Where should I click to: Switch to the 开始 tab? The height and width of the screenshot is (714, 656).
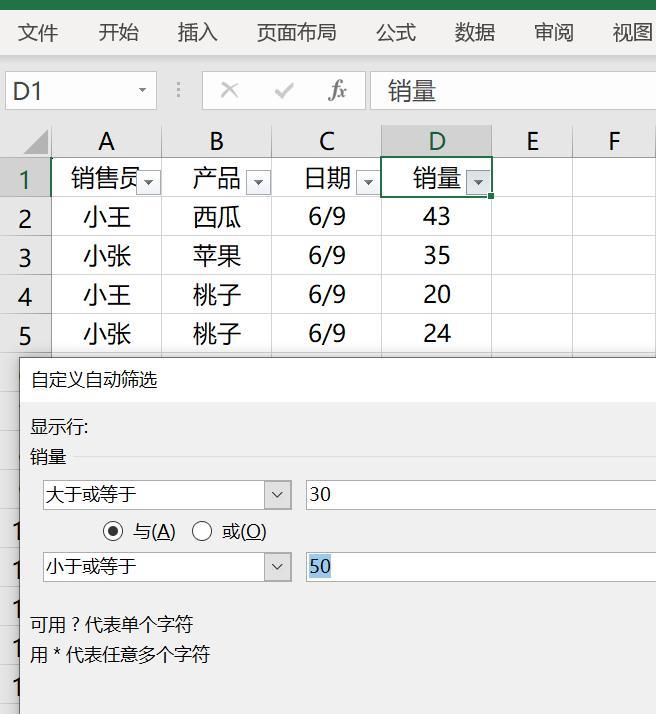coord(118,33)
